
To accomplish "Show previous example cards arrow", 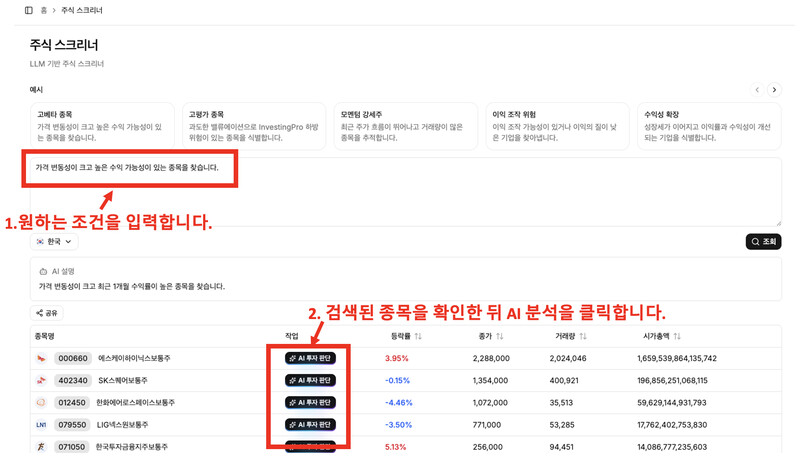I will pos(757,90).
